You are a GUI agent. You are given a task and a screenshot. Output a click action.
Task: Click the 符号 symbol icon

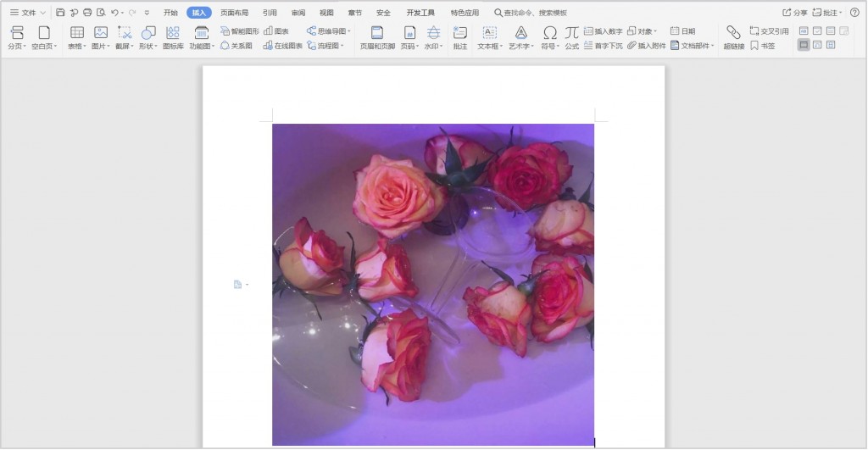coord(549,33)
